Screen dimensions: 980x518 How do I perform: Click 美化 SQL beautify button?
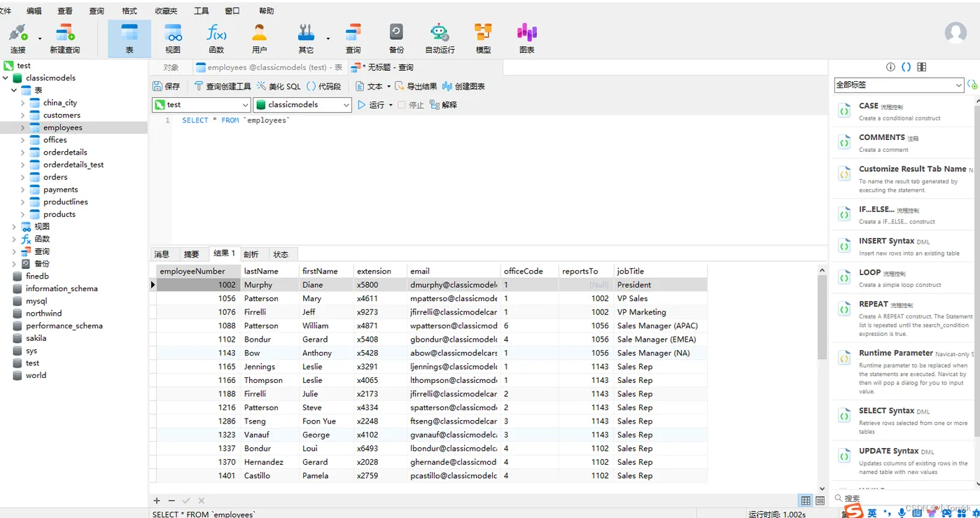click(279, 86)
